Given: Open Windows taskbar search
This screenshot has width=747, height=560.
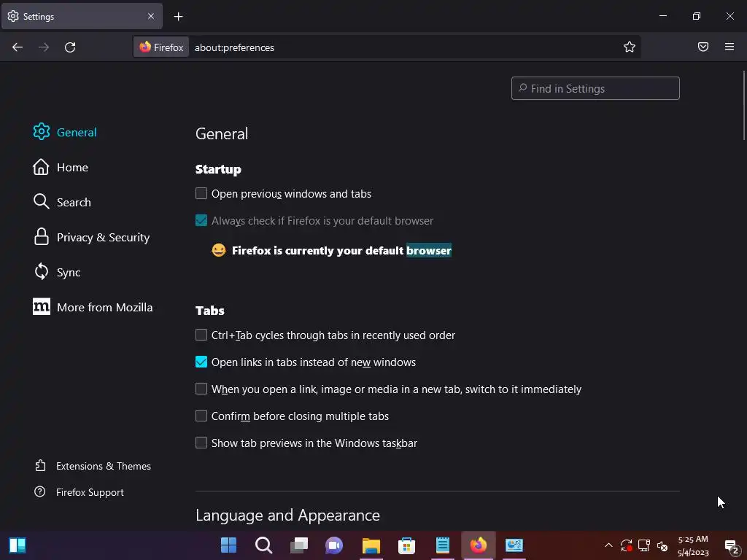Looking at the screenshot, I should 264,545.
